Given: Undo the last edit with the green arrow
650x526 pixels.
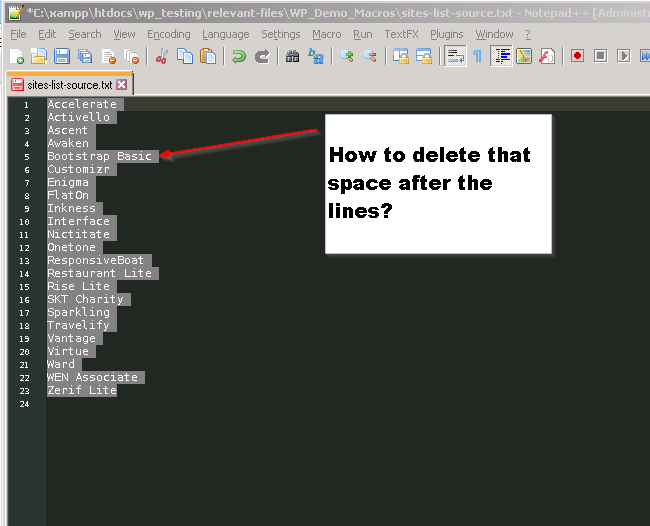Looking at the screenshot, I should [x=239, y=56].
